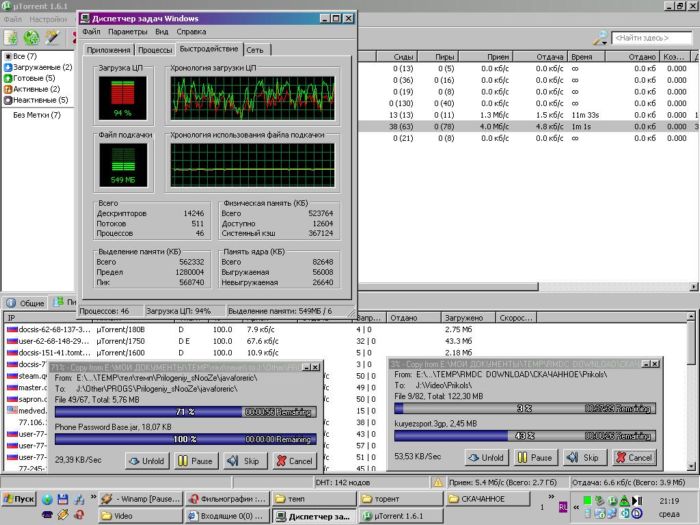Click the blue globe icon in Quick Launch

pos(47,499)
